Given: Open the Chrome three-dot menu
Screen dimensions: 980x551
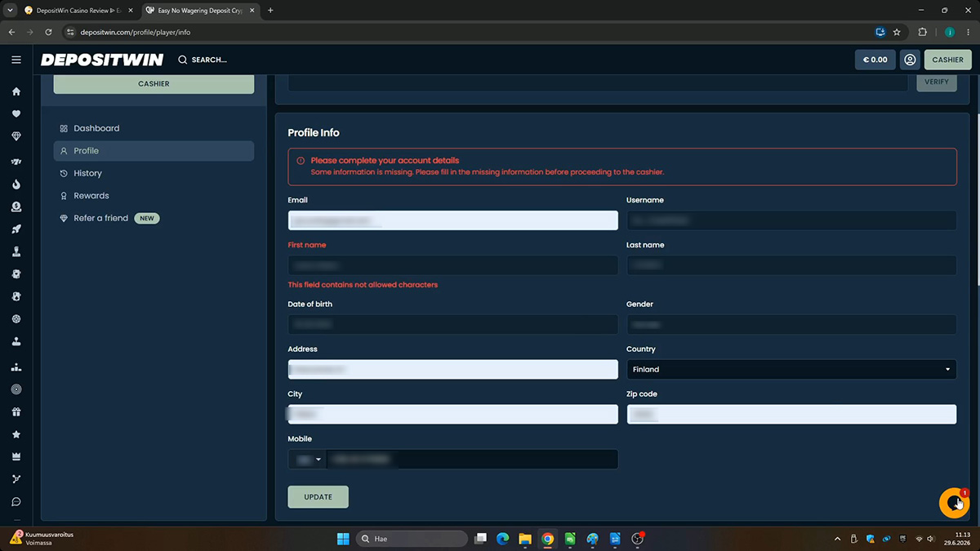Looking at the screenshot, I should tap(968, 33).
